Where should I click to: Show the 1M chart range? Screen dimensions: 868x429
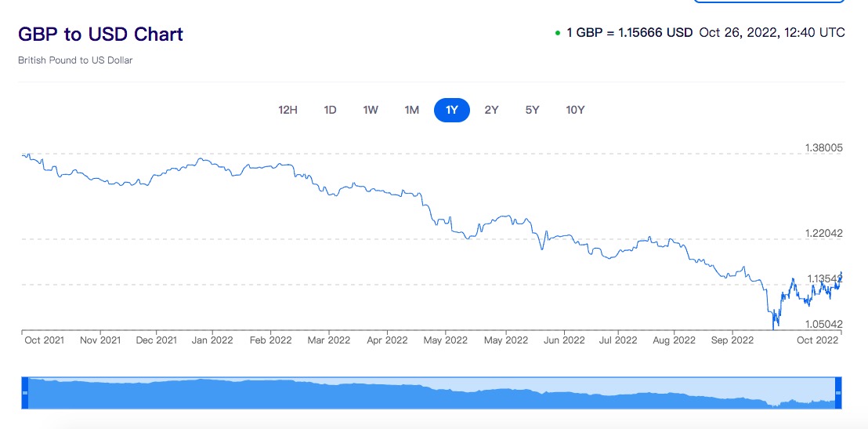411,110
